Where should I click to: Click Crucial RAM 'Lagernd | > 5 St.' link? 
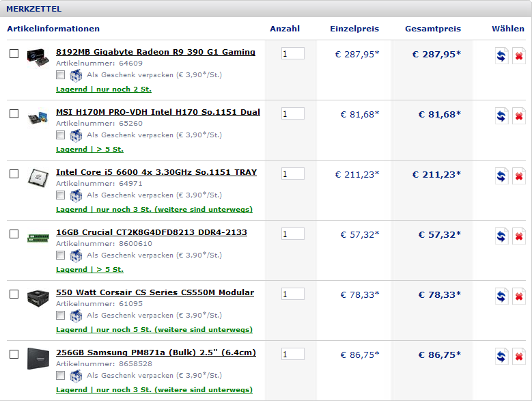click(x=89, y=269)
